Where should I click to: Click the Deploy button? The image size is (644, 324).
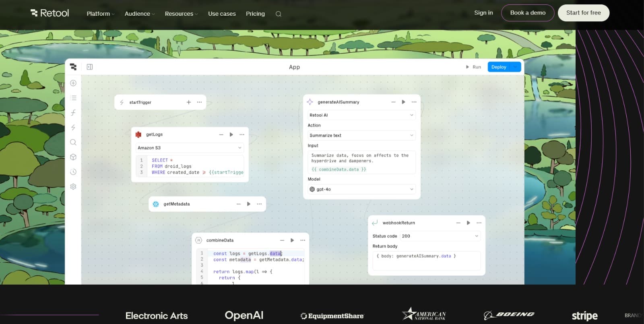499,67
